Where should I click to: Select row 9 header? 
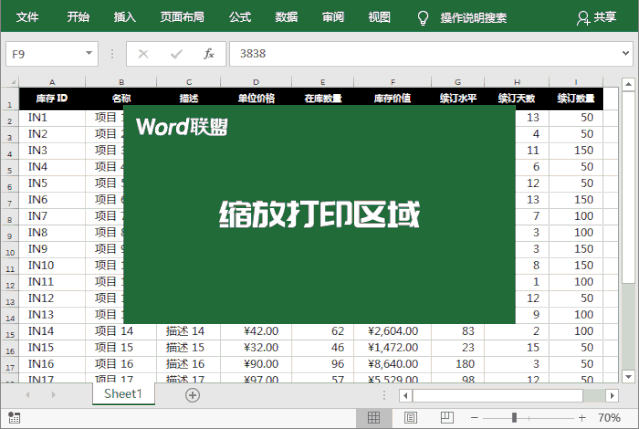10,233
